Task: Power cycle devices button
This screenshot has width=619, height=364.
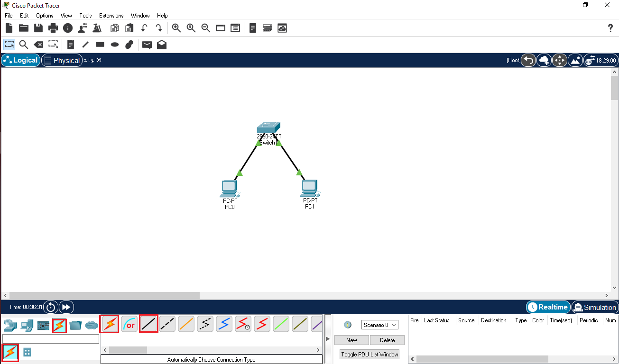Action: 51,307
